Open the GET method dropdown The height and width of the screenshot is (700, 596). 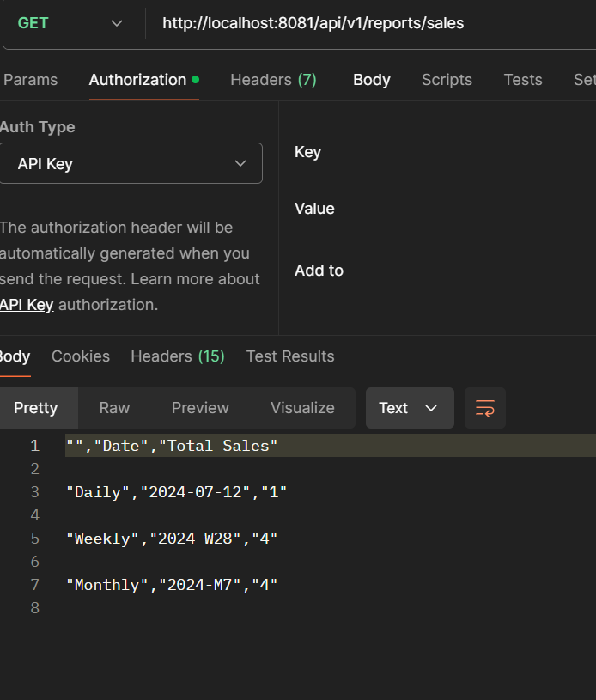pos(70,23)
